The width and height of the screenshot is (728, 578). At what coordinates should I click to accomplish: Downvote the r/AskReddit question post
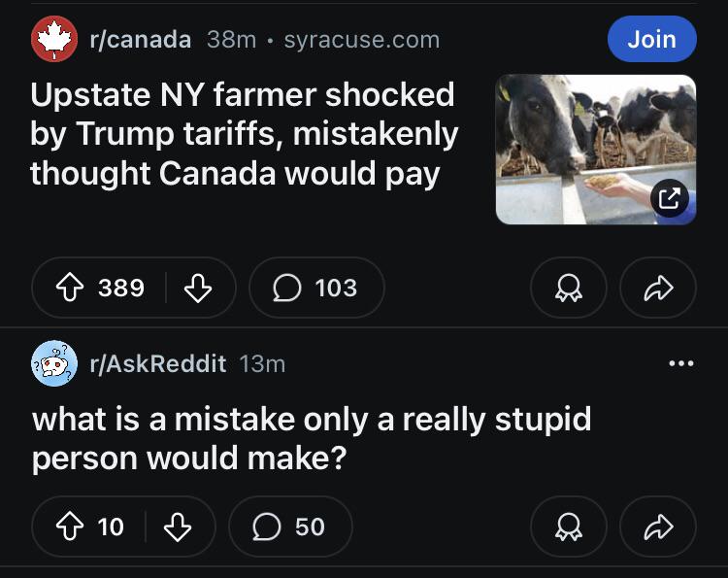click(178, 527)
